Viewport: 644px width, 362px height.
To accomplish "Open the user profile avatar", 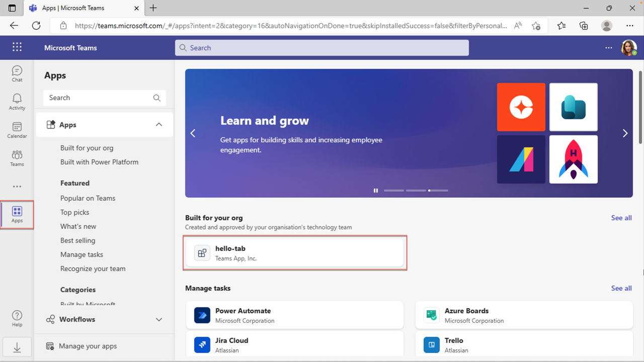I will tap(628, 48).
